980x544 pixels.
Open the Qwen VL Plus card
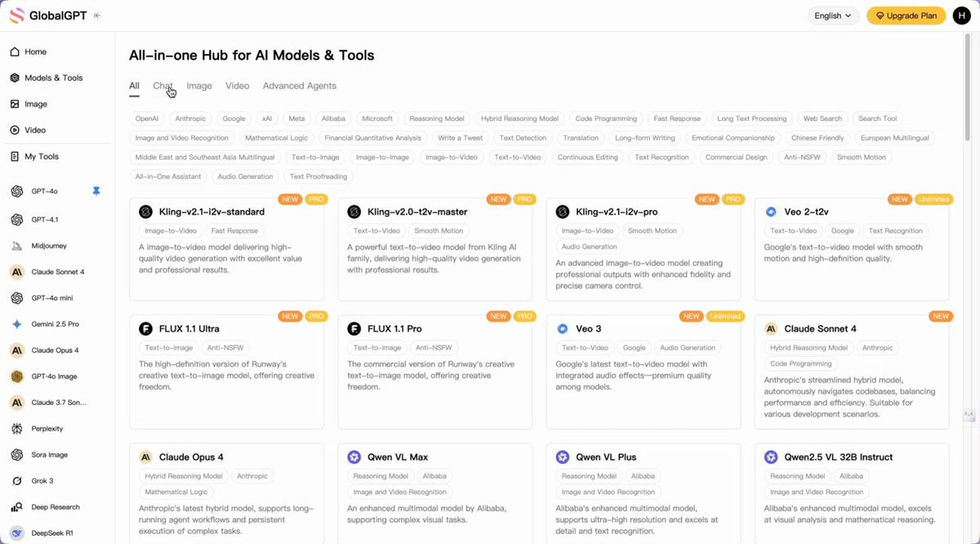click(643, 493)
